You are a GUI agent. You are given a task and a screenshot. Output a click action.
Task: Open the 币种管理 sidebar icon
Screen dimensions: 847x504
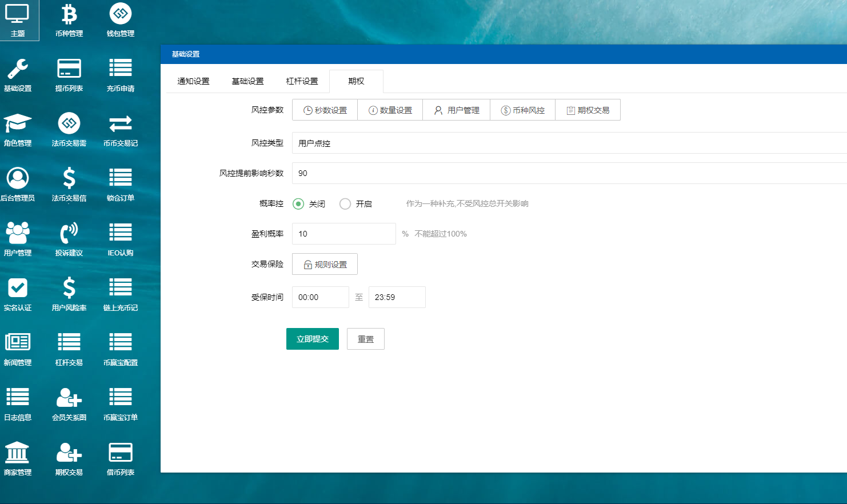(x=69, y=17)
